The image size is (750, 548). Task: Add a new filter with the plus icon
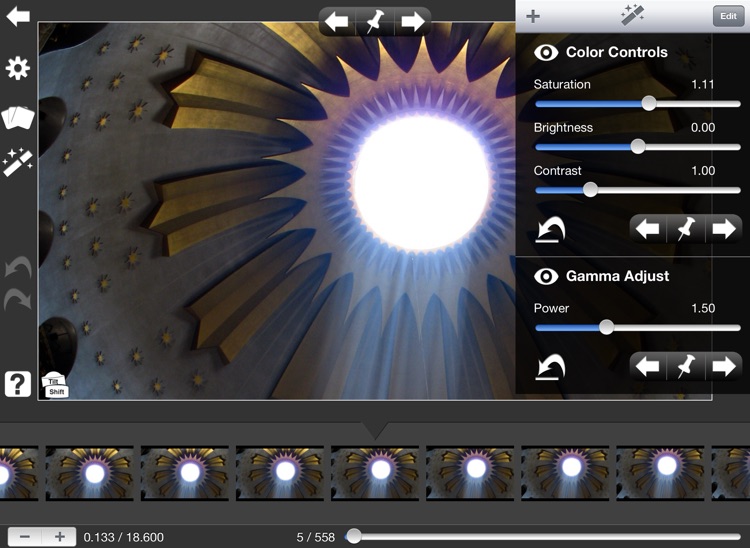pyautogui.click(x=533, y=17)
